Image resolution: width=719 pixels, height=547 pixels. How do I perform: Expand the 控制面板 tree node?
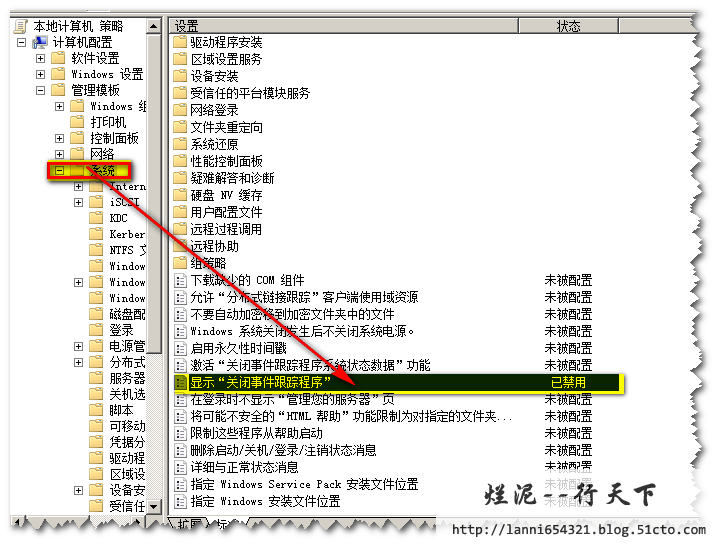click(59, 138)
